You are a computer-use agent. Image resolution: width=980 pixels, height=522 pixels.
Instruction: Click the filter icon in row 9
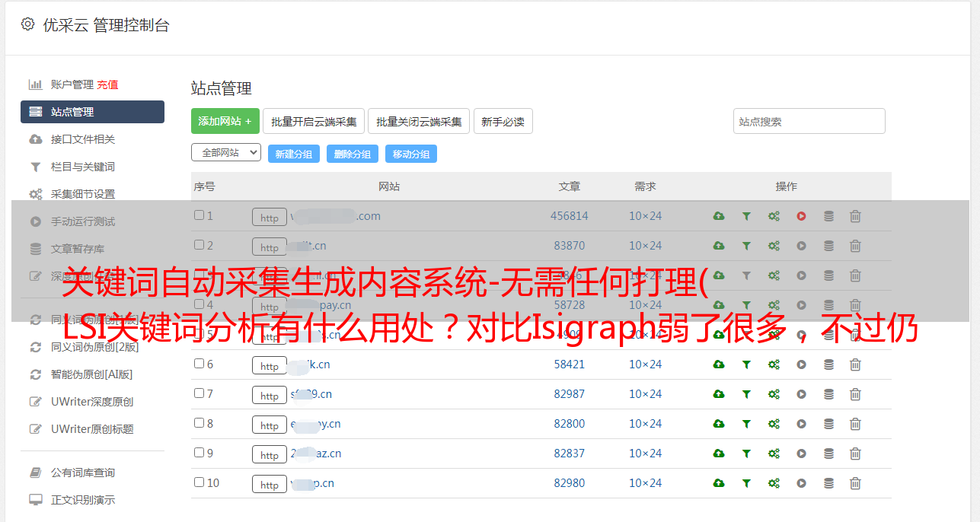point(746,454)
